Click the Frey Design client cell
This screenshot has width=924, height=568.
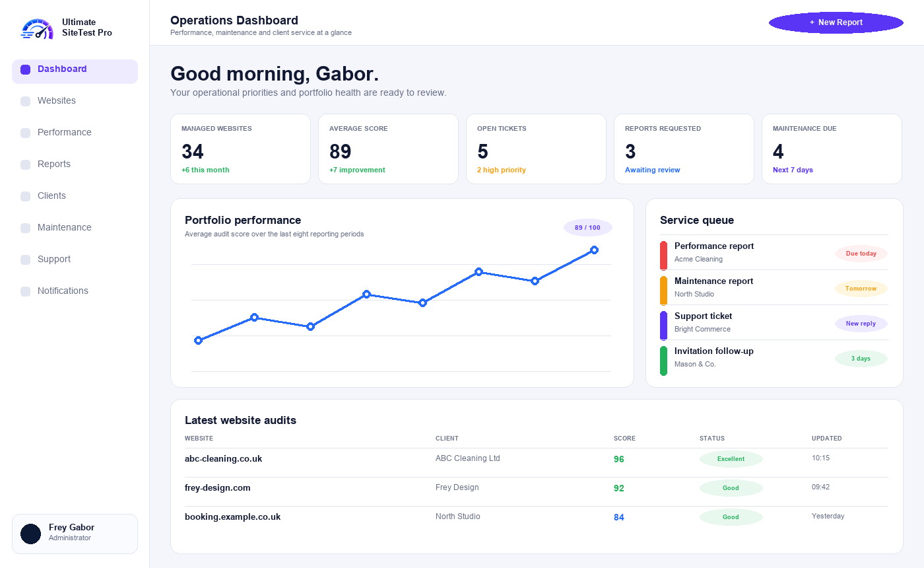(457, 487)
